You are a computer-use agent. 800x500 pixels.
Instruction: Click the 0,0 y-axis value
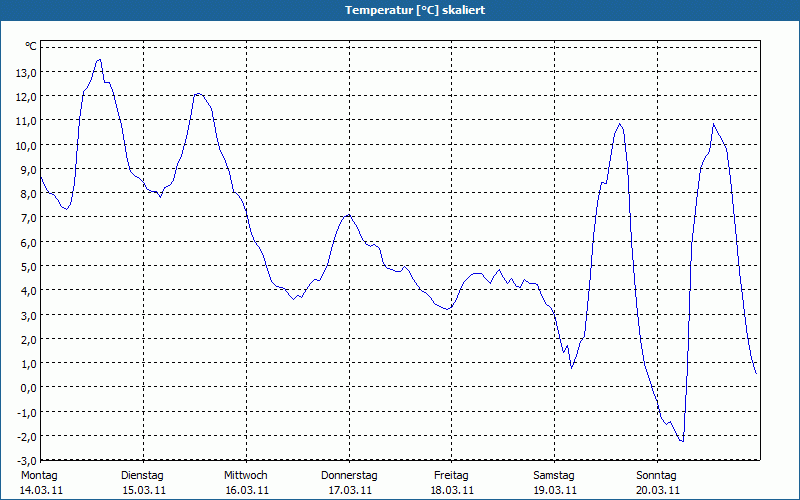29,388
